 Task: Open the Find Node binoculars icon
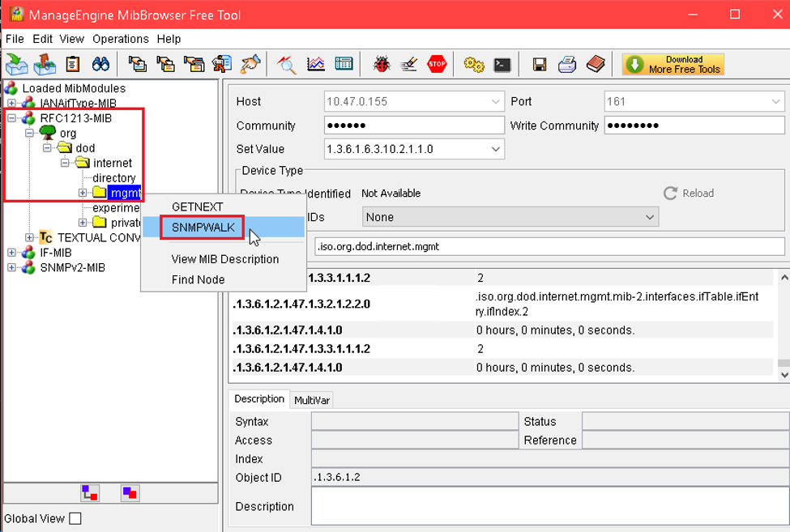100,64
